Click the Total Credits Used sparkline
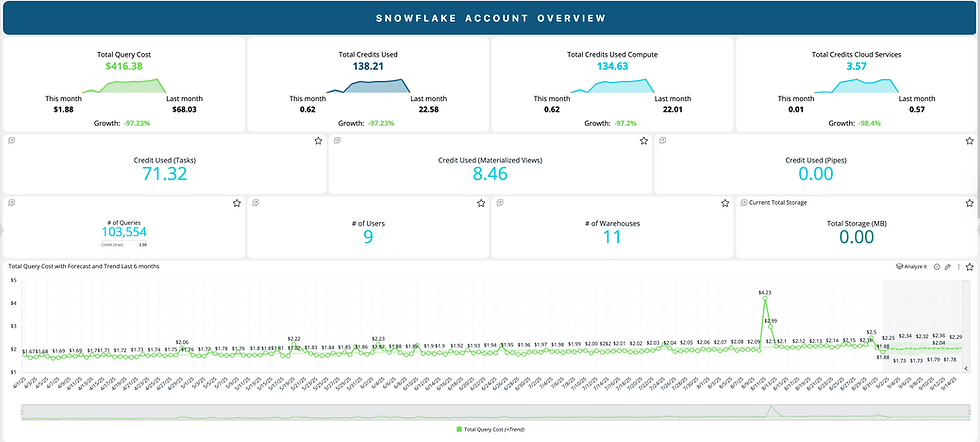This screenshot has width=980, height=442. (368, 86)
